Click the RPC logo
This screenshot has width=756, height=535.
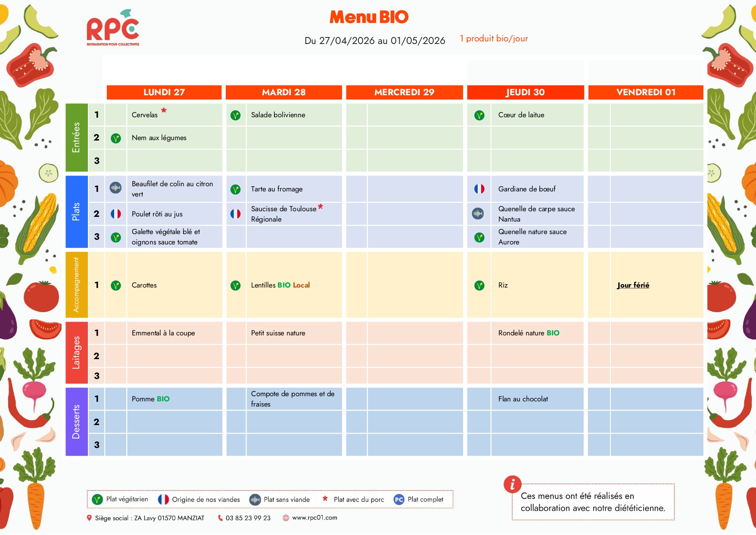[x=113, y=28]
